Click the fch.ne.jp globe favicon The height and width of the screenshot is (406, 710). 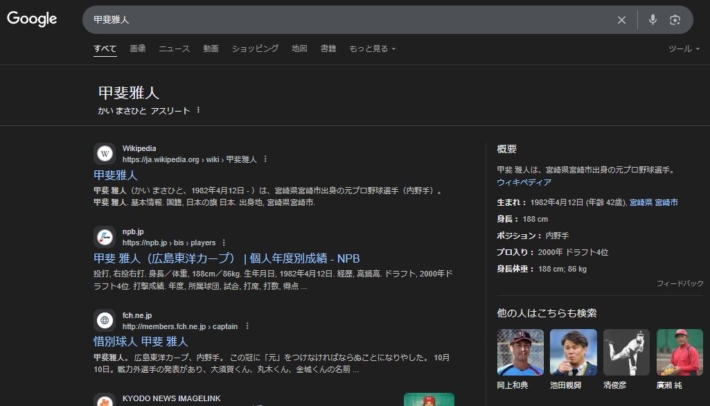coord(105,320)
